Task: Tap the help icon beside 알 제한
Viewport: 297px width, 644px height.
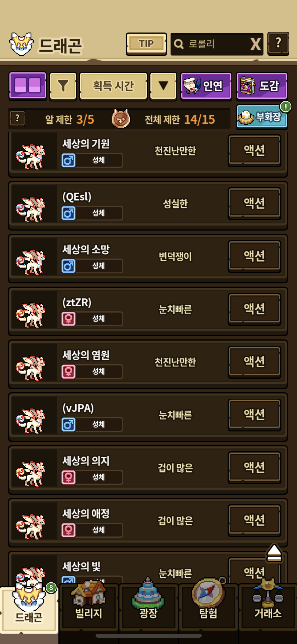Action: tap(17, 118)
